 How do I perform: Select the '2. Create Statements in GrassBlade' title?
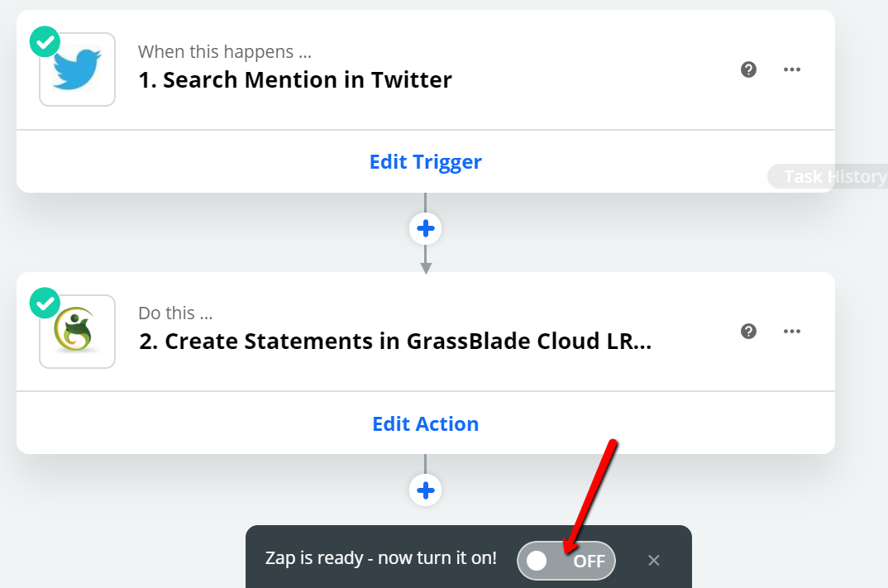click(395, 342)
